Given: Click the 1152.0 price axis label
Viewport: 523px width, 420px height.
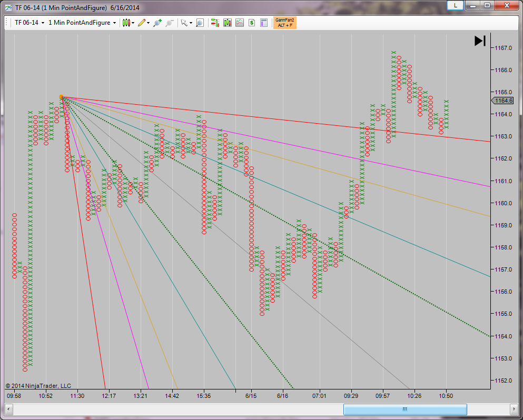Looking at the screenshot, I should [504, 381].
